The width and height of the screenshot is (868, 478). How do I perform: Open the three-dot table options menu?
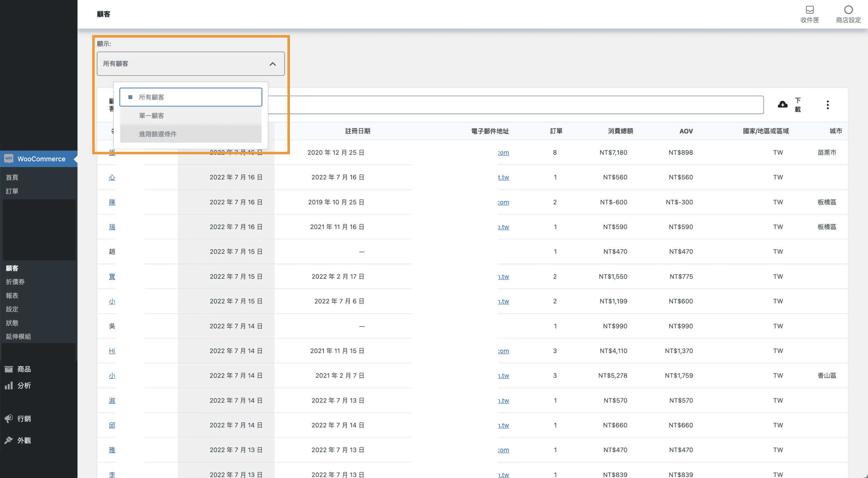point(827,105)
